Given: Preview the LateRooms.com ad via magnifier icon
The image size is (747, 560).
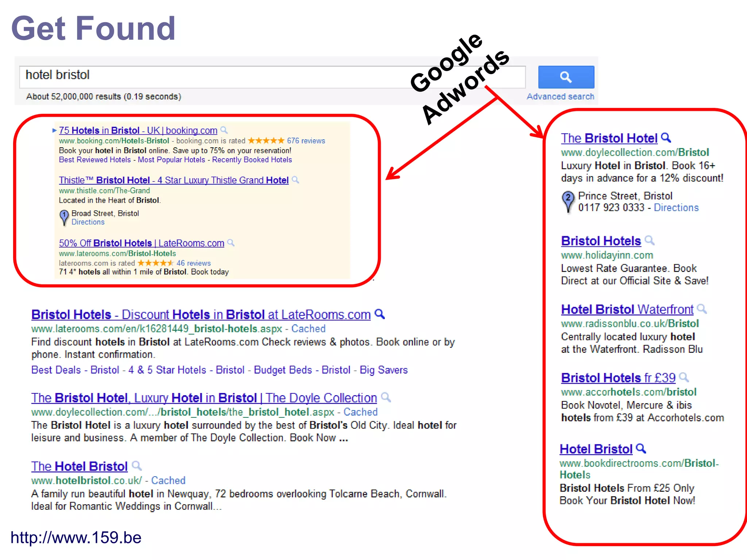Looking at the screenshot, I should [x=231, y=243].
